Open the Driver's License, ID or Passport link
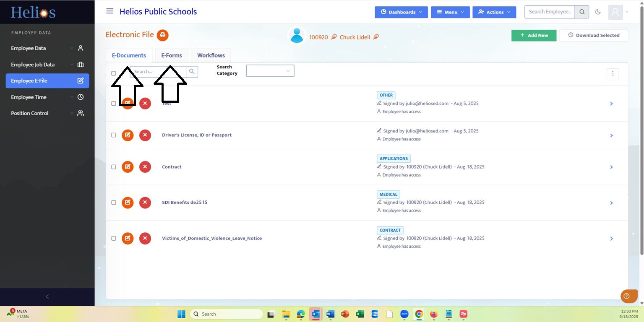Viewport: 644px width, 322px height. tap(197, 135)
